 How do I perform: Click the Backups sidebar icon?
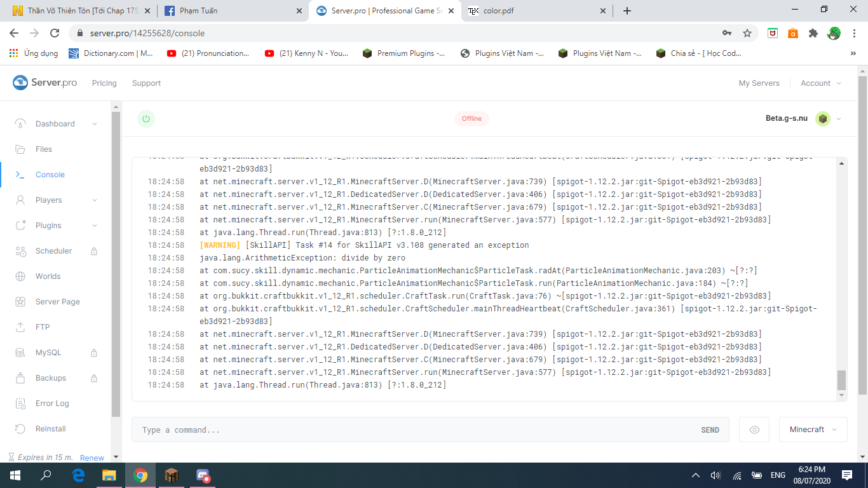click(20, 378)
